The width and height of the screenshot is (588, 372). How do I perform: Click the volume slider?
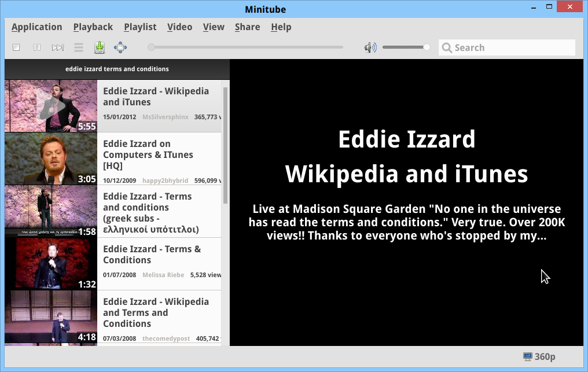[x=406, y=47]
